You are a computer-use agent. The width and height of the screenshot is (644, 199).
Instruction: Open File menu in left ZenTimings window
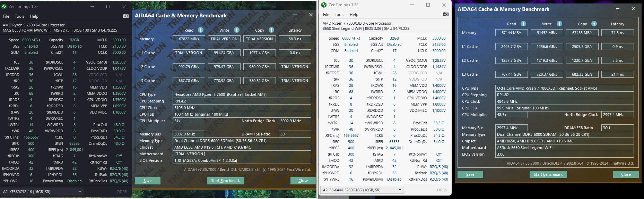(6, 16)
